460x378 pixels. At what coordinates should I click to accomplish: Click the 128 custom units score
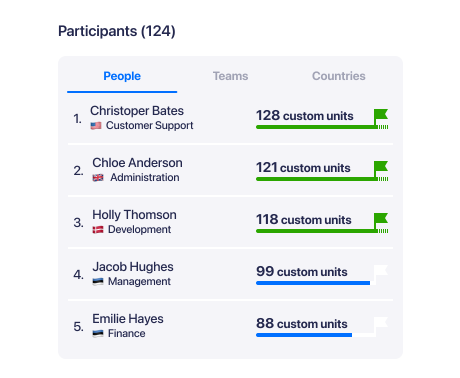(305, 116)
